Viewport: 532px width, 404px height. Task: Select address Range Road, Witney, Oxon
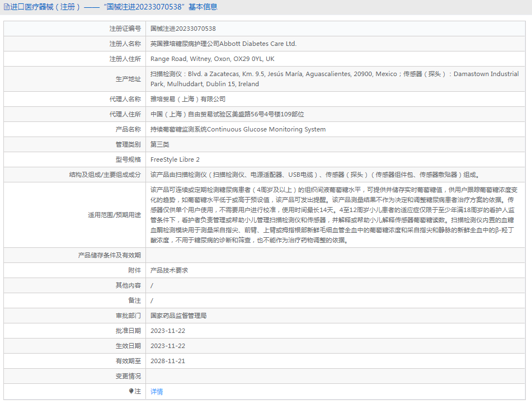213,59
